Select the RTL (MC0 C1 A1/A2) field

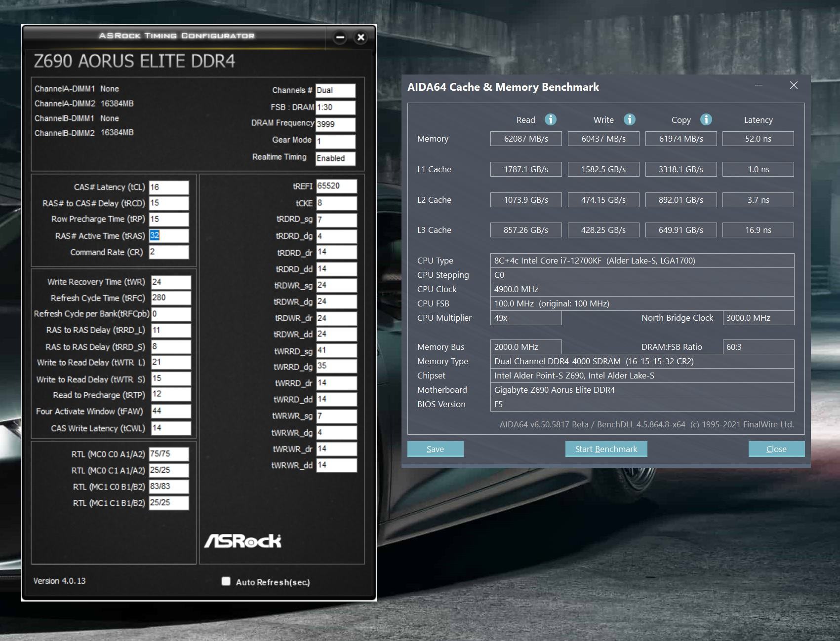click(169, 470)
